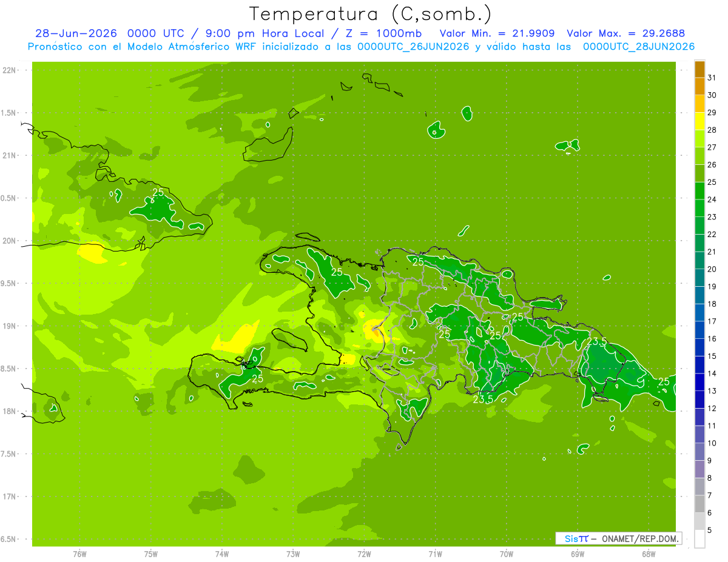Click the "71W" longitude label
This screenshot has width=728, height=562.
[x=435, y=554]
